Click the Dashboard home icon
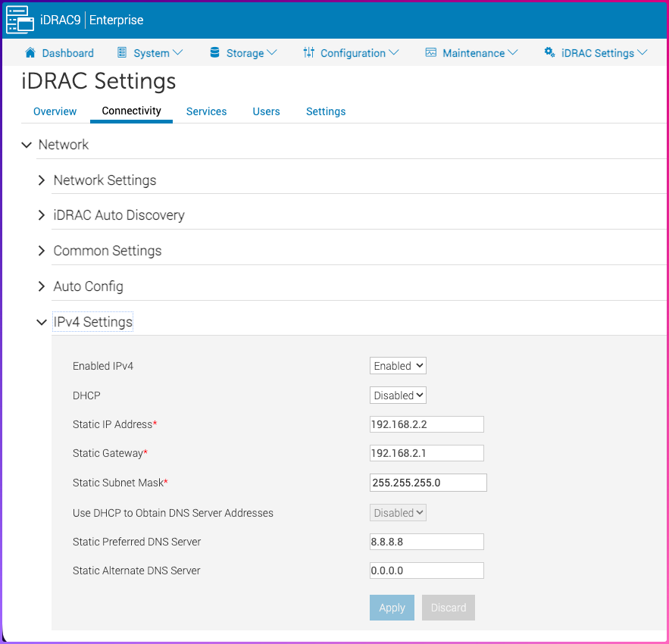 click(x=30, y=53)
